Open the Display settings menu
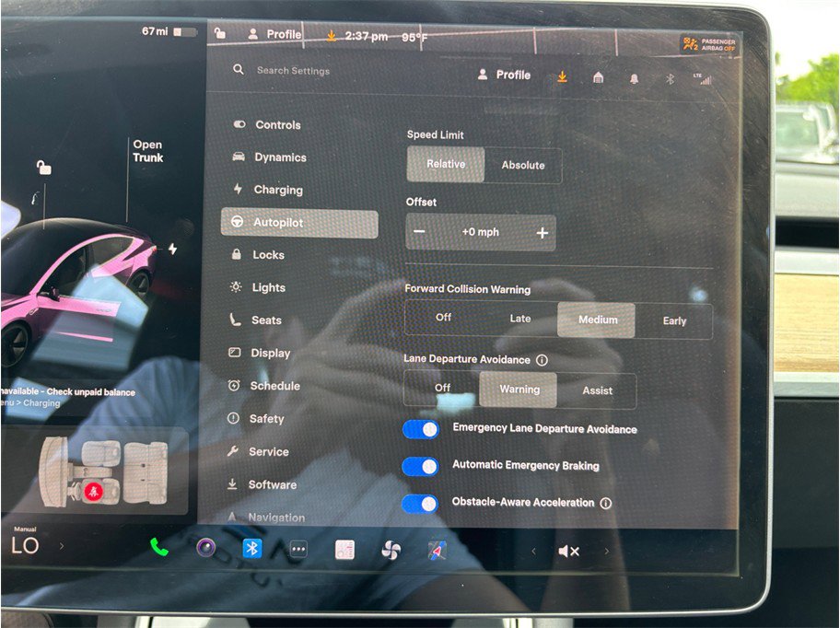 [x=260, y=353]
